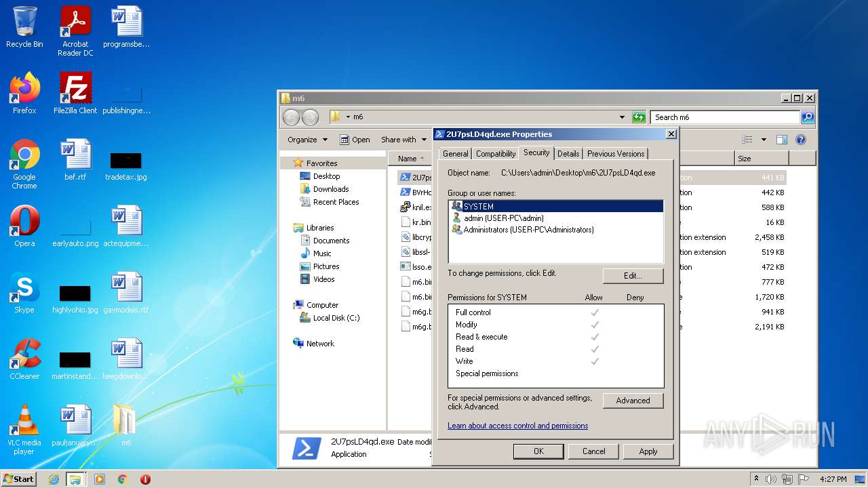The width and height of the screenshot is (868, 488).
Task: Select the gaymodels.rtf desktop file
Action: point(126,292)
